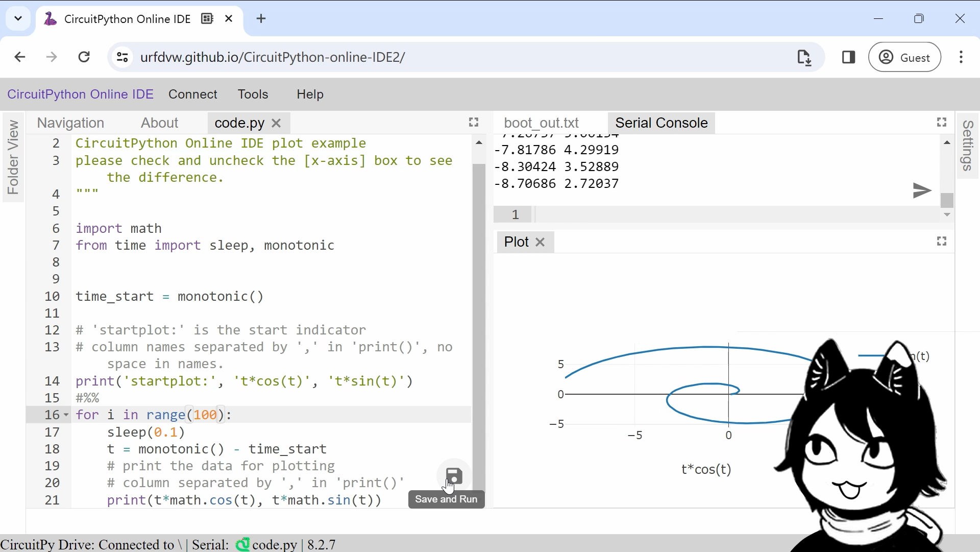Open the browser tab search dropdown
Image resolution: width=980 pixels, height=552 pixels.
(17, 18)
